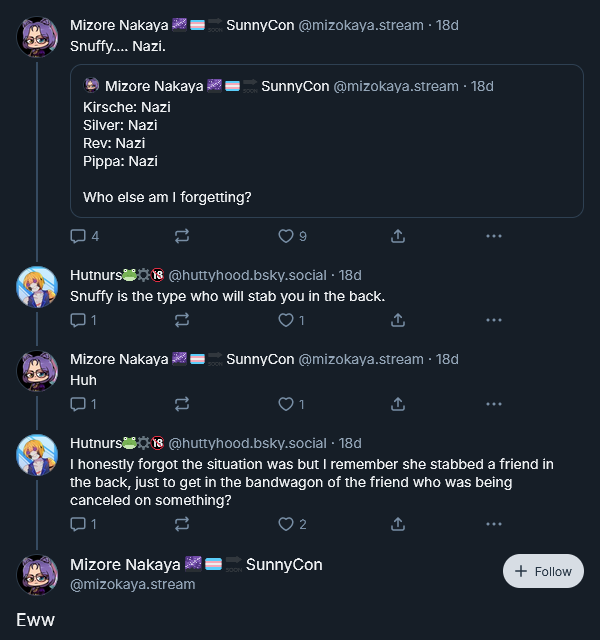
Task: Repost Hutnurs's stab-in-the-back post
Action: 182,320
